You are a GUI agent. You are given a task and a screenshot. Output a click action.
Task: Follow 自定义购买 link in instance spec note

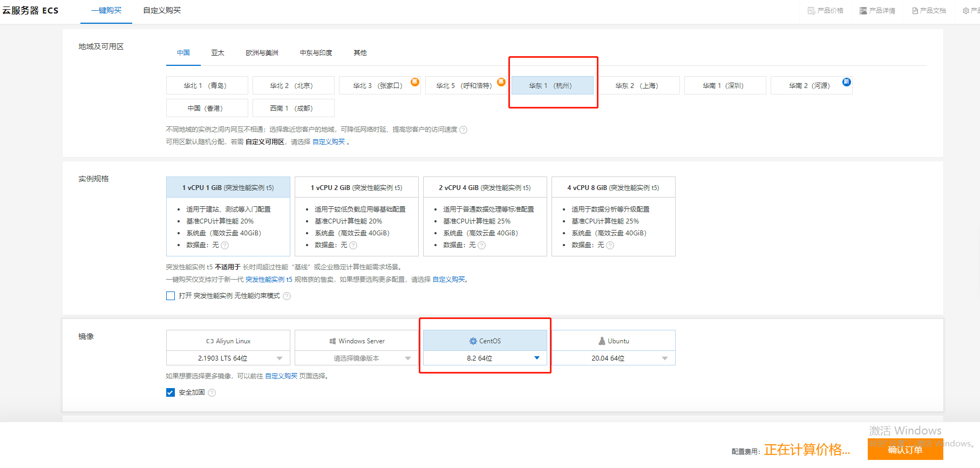tap(449, 280)
